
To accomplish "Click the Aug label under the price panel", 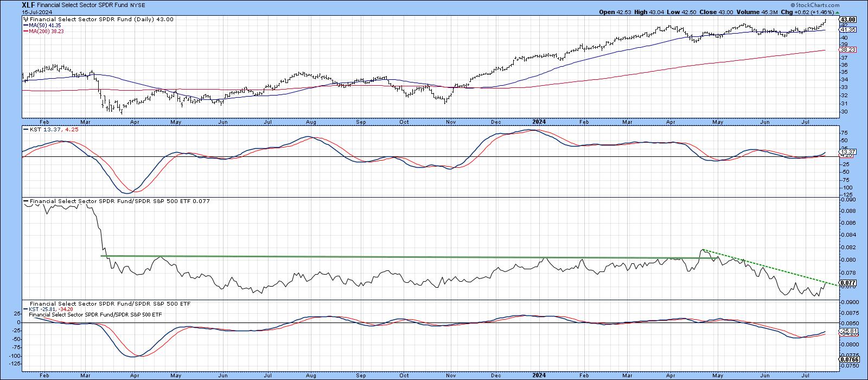I will (311, 122).
